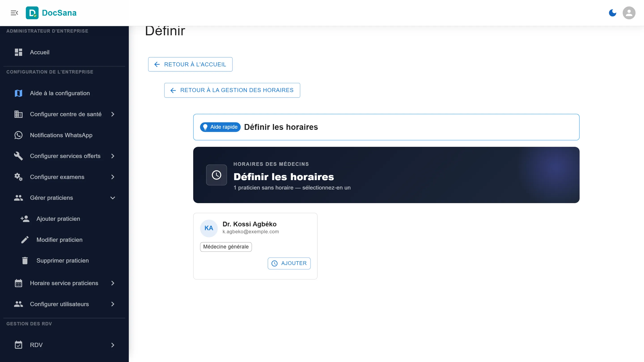Collapse the Gérer praticiens submenu chevron

tap(113, 198)
